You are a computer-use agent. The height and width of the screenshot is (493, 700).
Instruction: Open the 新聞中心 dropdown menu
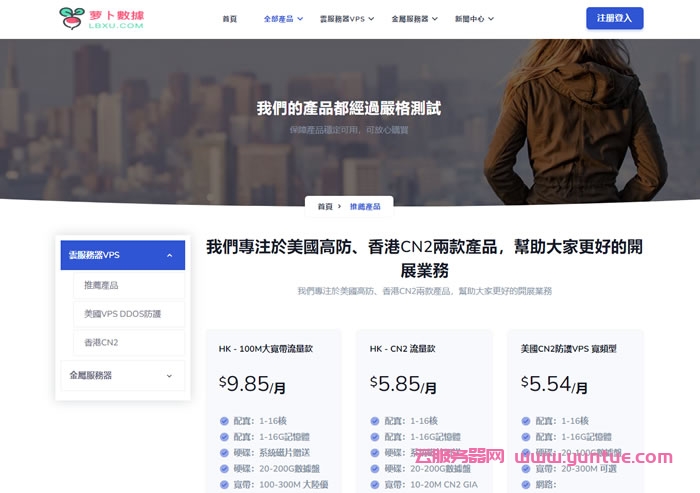pyautogui.click(x=474, y=19)
